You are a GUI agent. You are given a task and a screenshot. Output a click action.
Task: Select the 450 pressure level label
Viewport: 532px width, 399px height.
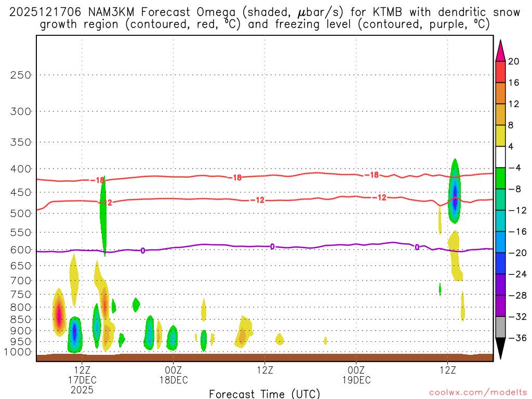21,192
